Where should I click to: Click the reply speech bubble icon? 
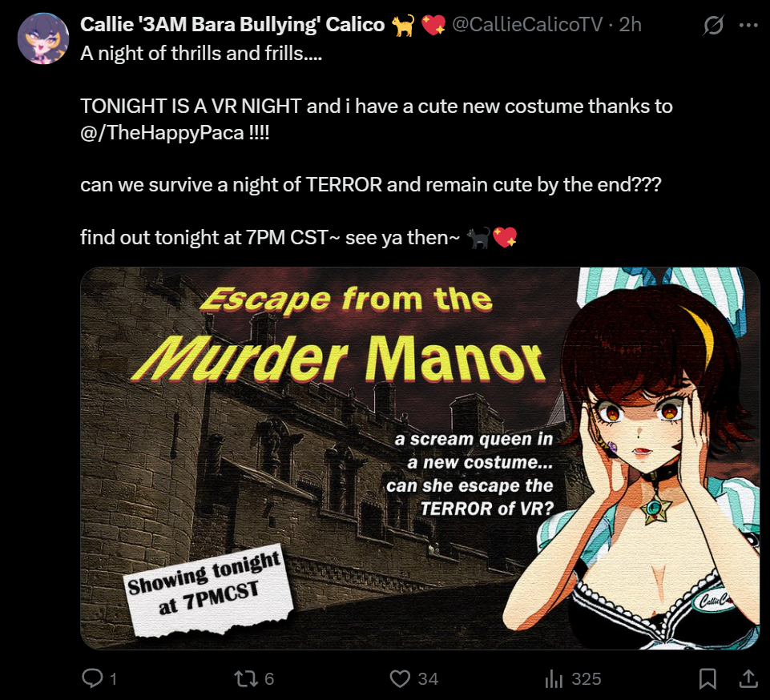(x=92, y=678)
